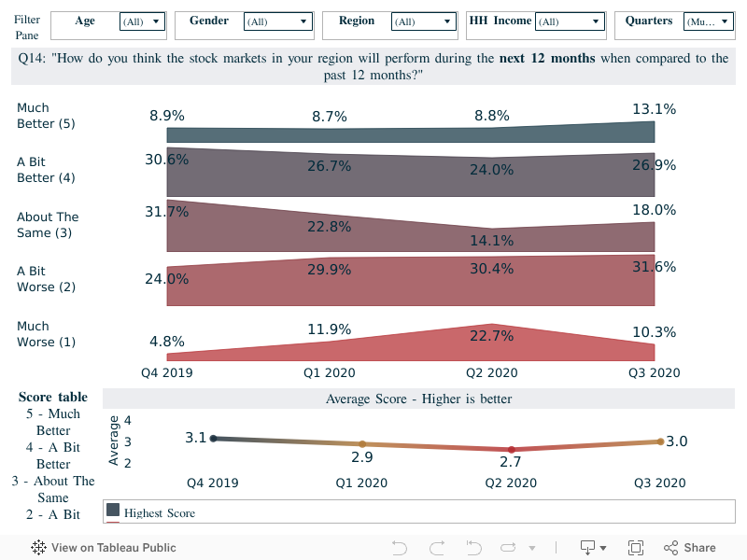The height and width of the screenshot is (560, 747).
Task: Expand the refresh options arrow
Action: tap(532, 548)
